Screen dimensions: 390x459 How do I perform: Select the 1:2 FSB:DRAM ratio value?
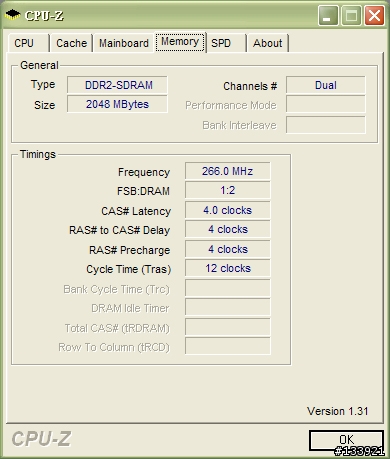228,190
